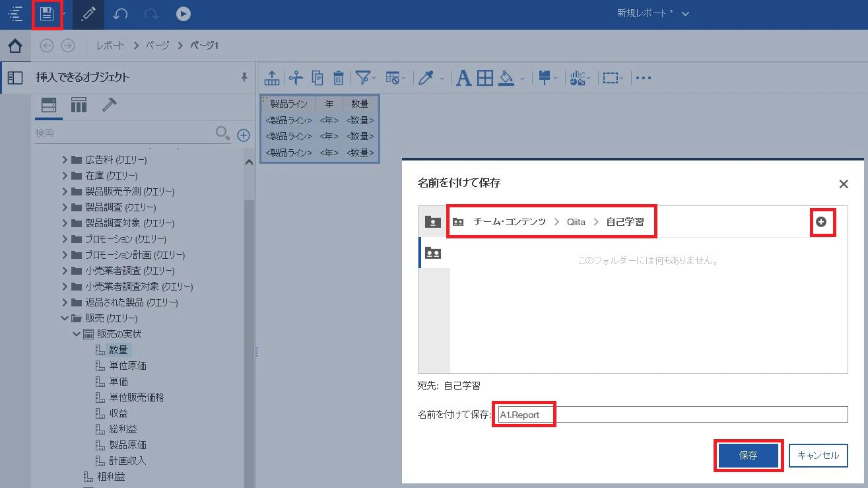Open the home icon
The image size is (868, 488).
tap(15, 46)
